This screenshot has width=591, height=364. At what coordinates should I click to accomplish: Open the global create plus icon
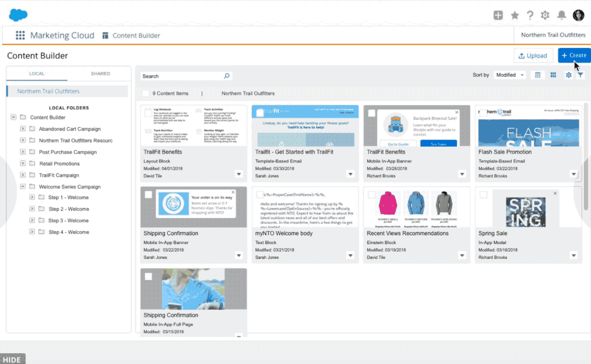pos(498,15)
